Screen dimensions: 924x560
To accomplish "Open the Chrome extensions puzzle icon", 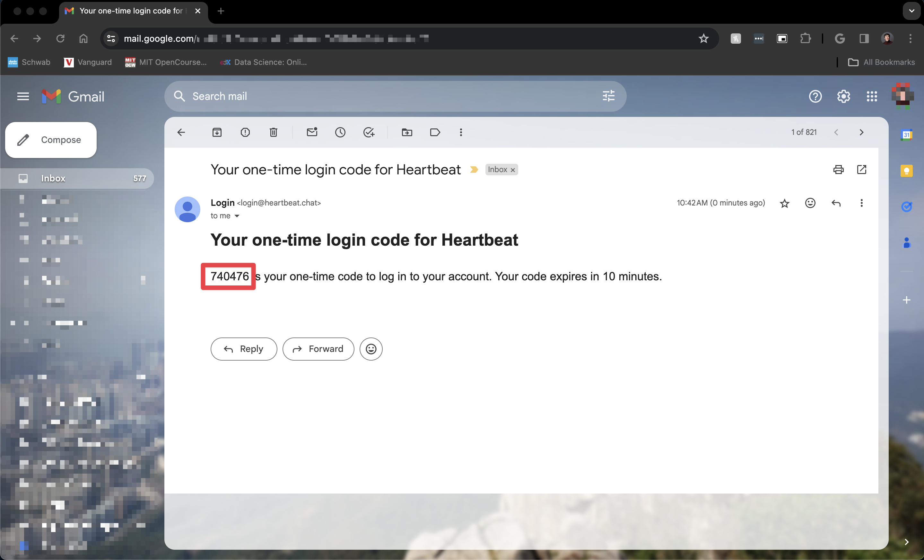I will (x=805, y=38).
